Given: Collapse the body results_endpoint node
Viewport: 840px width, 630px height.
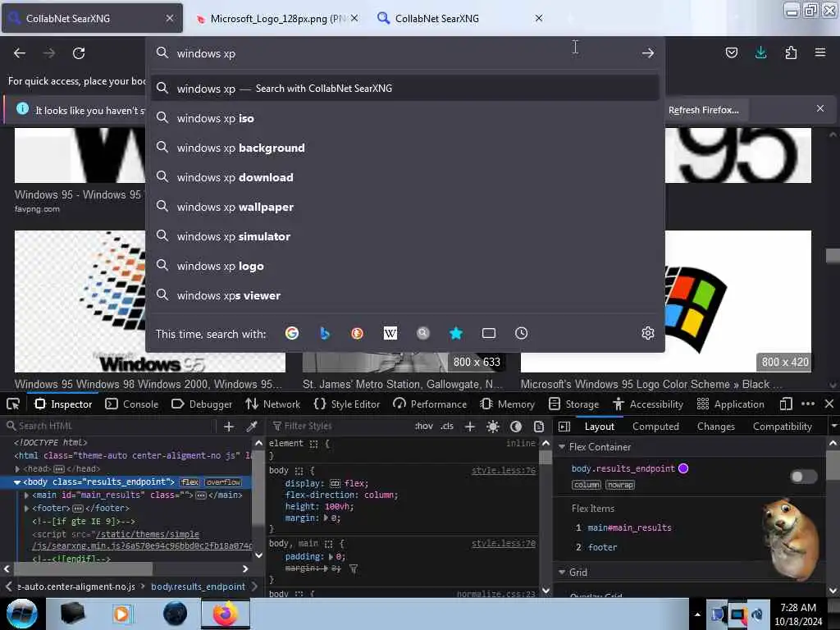Looking at the screenshot, I should point(17,482).
